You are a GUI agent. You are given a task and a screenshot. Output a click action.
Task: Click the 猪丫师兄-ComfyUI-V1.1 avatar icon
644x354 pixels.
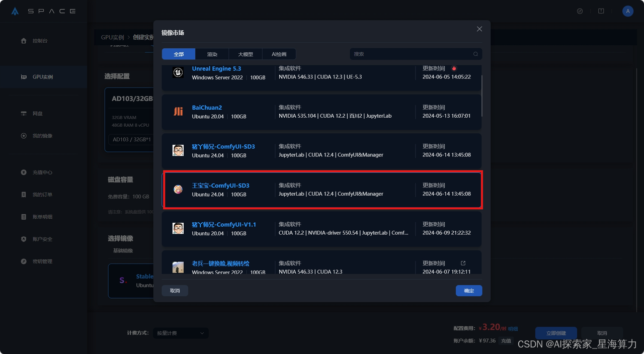tap(178, 228)
